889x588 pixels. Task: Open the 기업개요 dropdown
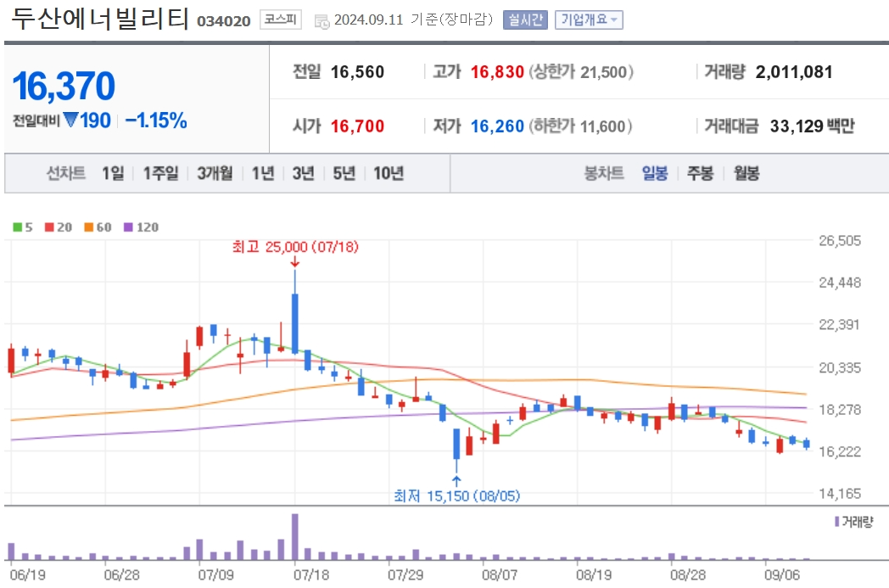589,20
